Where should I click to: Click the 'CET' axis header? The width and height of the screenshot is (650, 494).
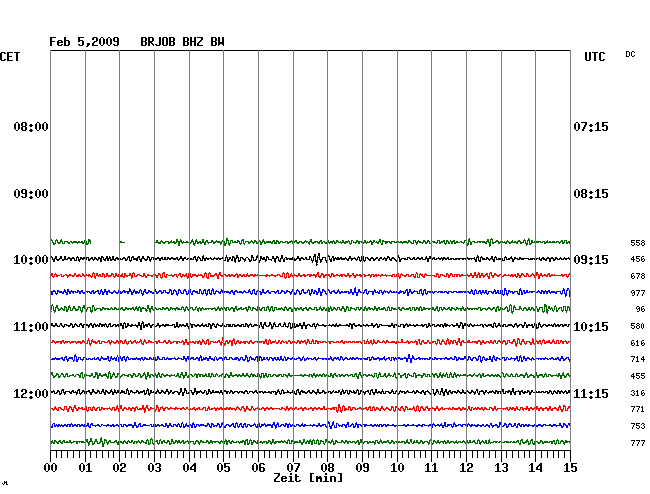click(x=10, y=57)
